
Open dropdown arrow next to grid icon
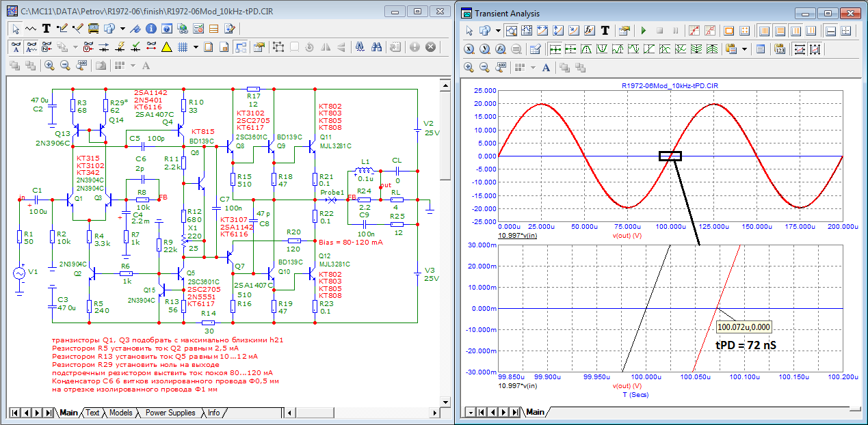click(x=196, y=47)
